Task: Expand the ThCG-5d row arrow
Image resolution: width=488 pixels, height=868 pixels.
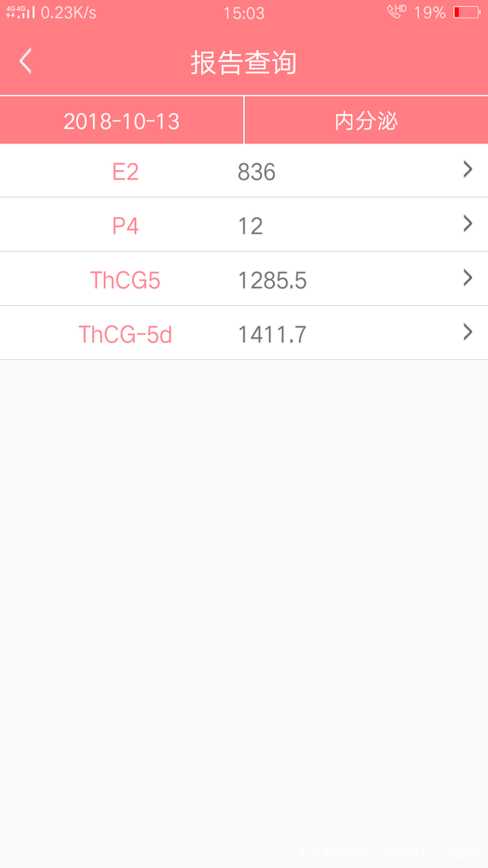Action: (467, 332)
